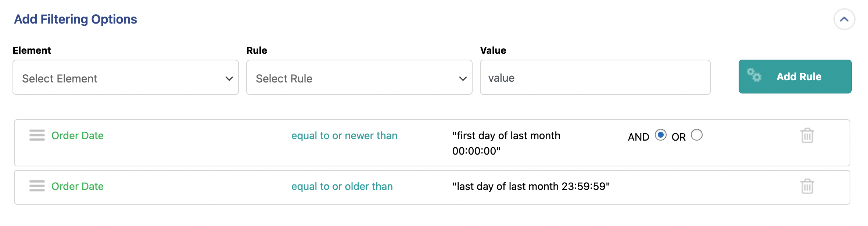
Task: Open the Select Element dropdown
Action: tap(125, 78)
